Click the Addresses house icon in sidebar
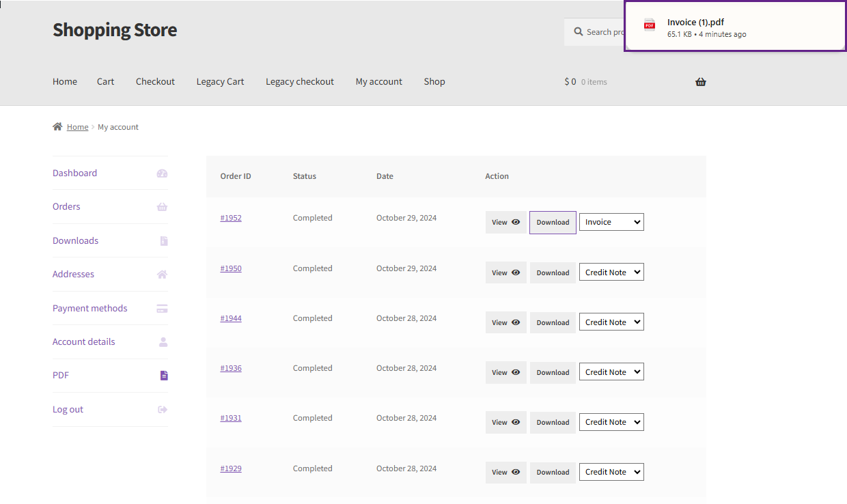 point(162,275)
